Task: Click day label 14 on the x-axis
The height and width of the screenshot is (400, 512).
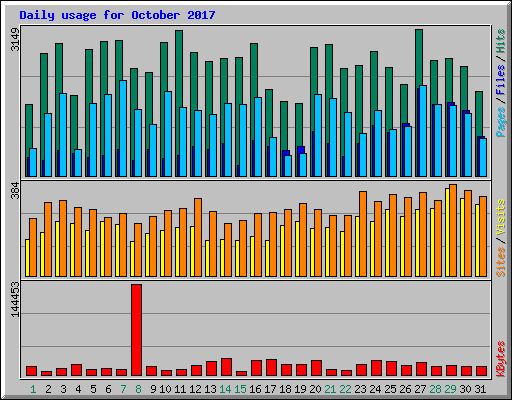Action: click(x=225, y=389)
